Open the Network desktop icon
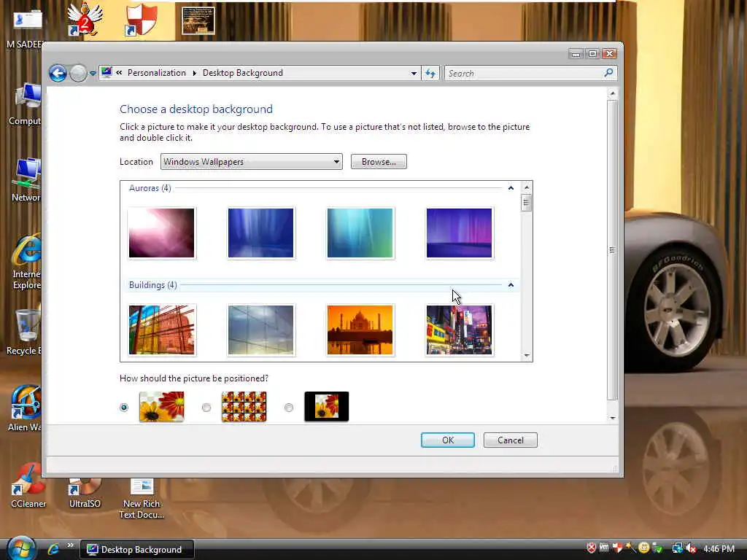The width and height of the screenshot is (747, 560). coord(27,180)
